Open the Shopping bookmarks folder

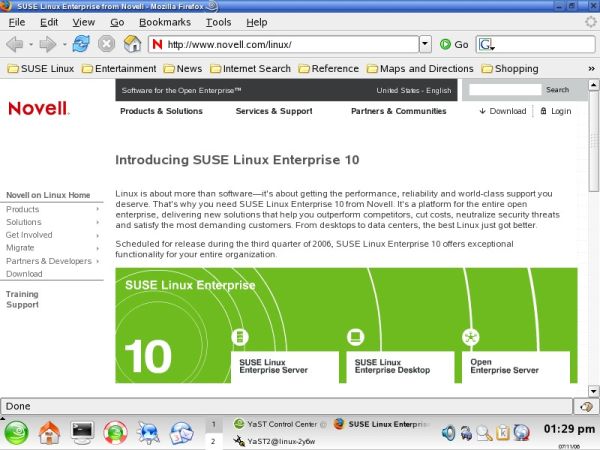point(510,69)
